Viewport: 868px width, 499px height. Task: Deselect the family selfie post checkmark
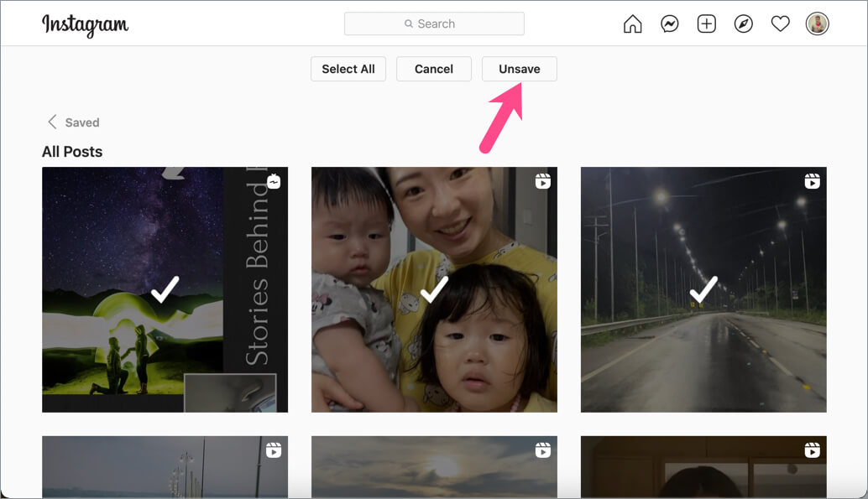[434, 289]
